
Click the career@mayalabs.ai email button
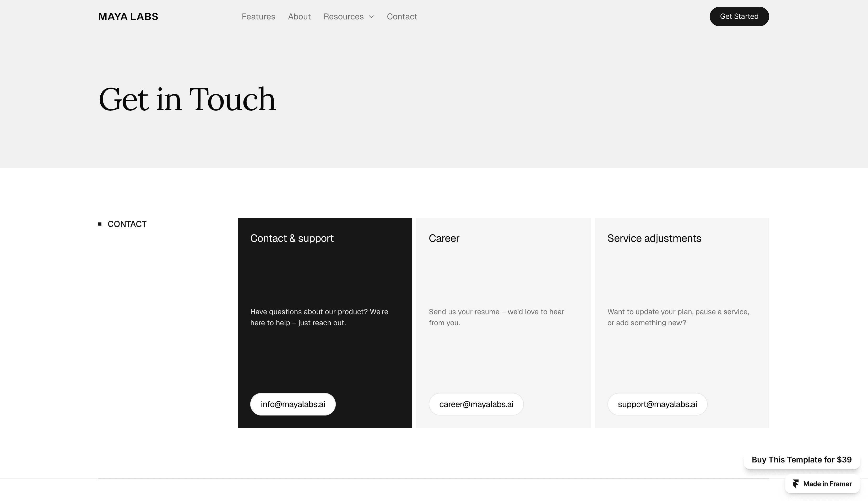(476, 404)
